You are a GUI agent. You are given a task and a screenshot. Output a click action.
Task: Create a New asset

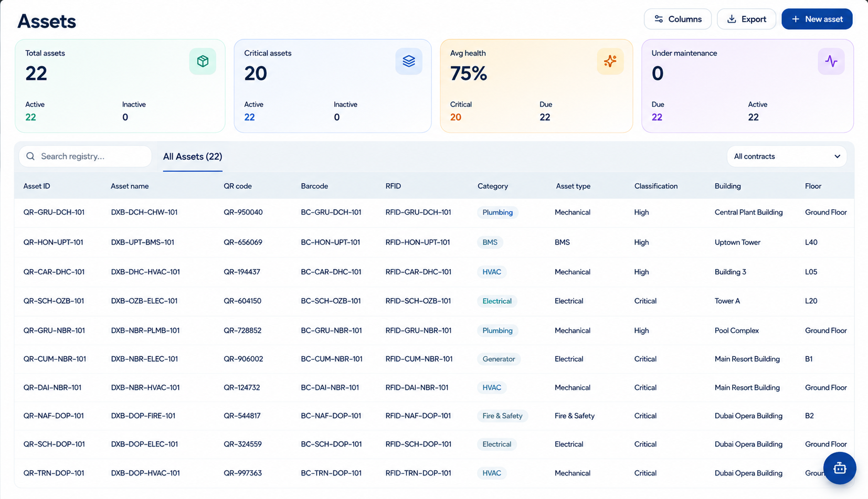(x=817, y=19)
